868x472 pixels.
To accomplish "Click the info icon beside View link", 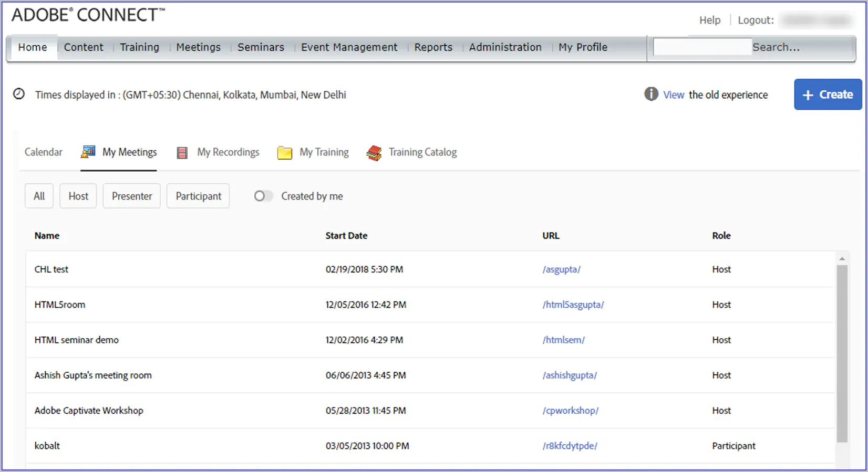I will coord(651,94).
